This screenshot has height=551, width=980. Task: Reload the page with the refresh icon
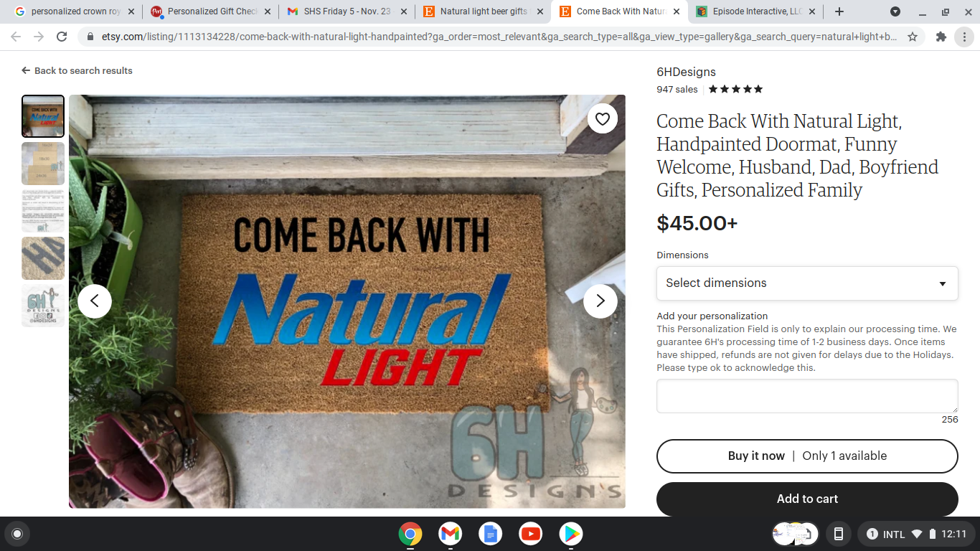pyautogui.click(x=62, y=37)
